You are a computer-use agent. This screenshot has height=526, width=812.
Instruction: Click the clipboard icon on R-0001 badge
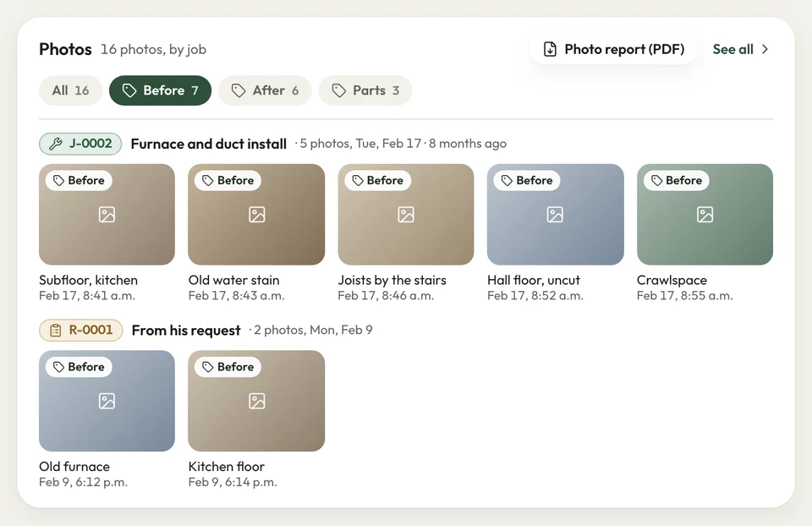click(56, 331)
